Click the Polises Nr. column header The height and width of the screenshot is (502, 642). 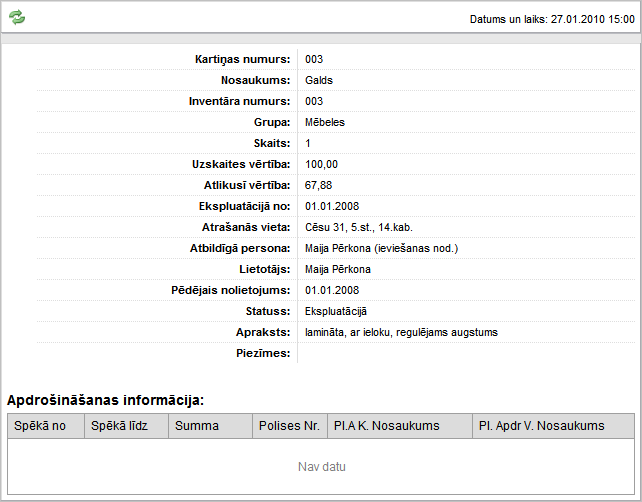point(289,426)
